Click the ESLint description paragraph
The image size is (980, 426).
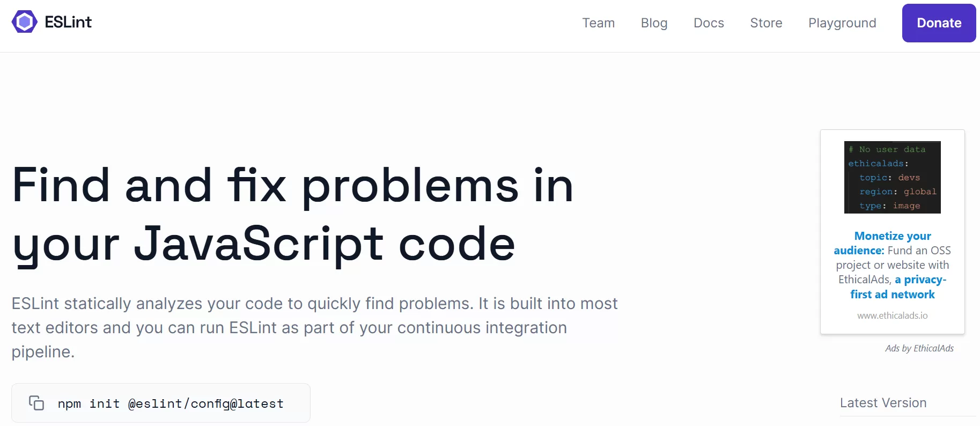314,327
